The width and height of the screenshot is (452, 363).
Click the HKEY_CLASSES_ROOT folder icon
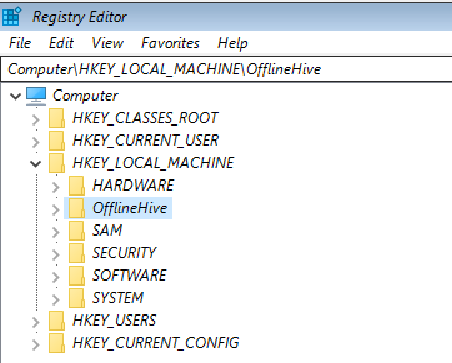(x=57, y=118)
